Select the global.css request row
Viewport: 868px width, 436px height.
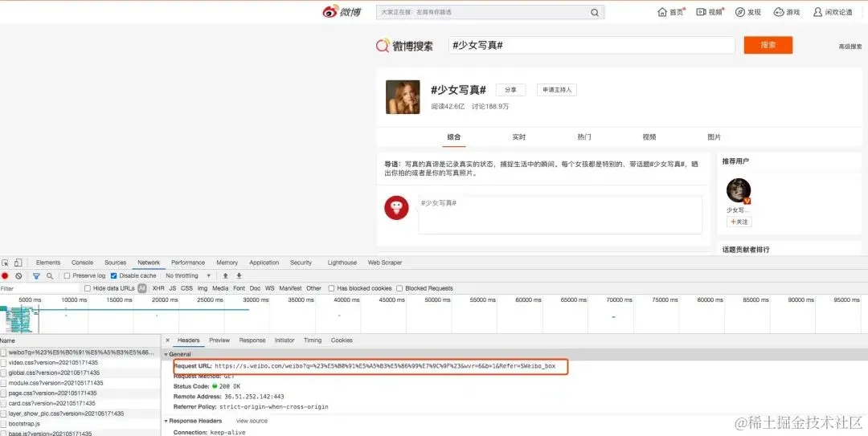click(80, 373)
